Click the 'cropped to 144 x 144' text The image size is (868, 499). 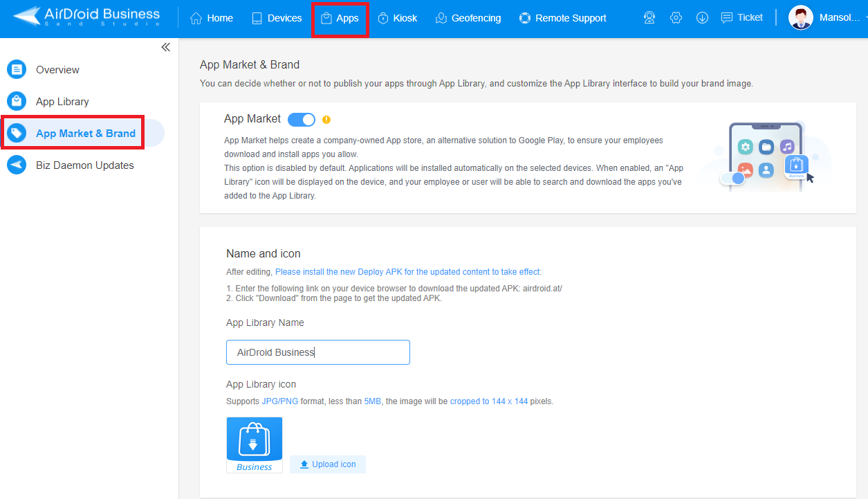489,401
